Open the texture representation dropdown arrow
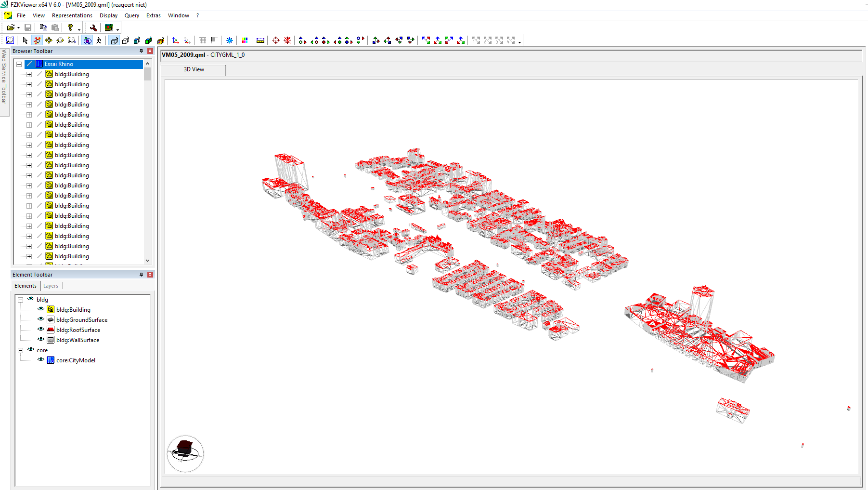The height and width of the screenshot is (490, 868). (117, 29)
